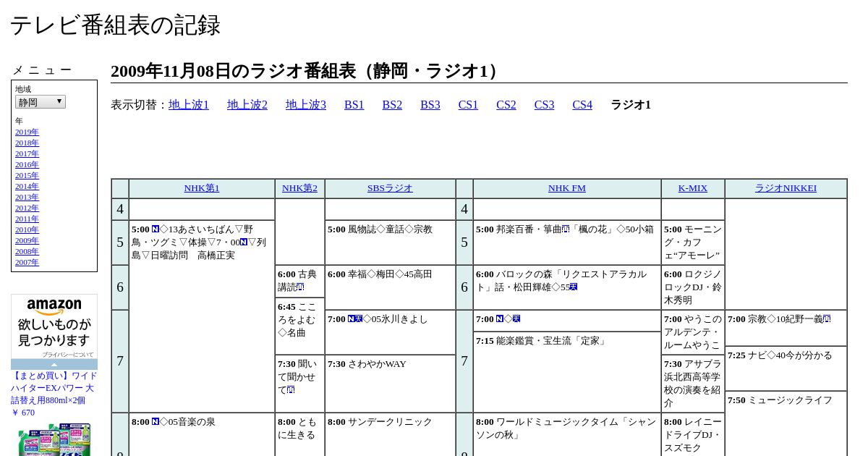This screenshot has height=456, width=868.
Task: Select the 8:00 ワールドミュージックタイム program
Action: pos(567,434)
